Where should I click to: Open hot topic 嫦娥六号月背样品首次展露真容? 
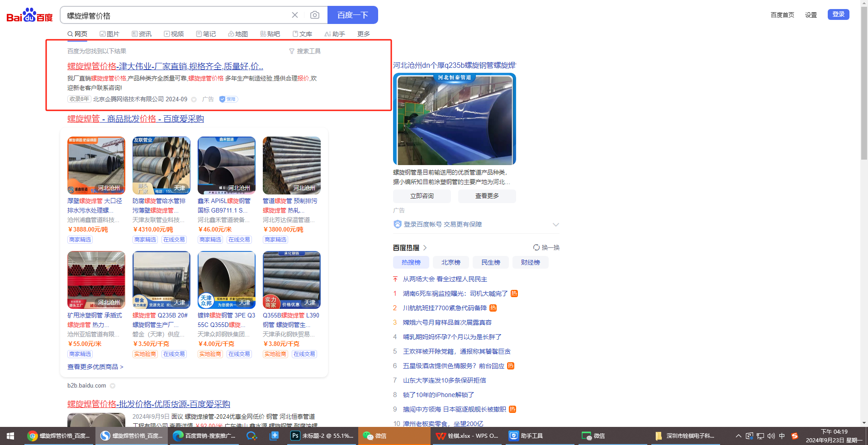[447, 322]
